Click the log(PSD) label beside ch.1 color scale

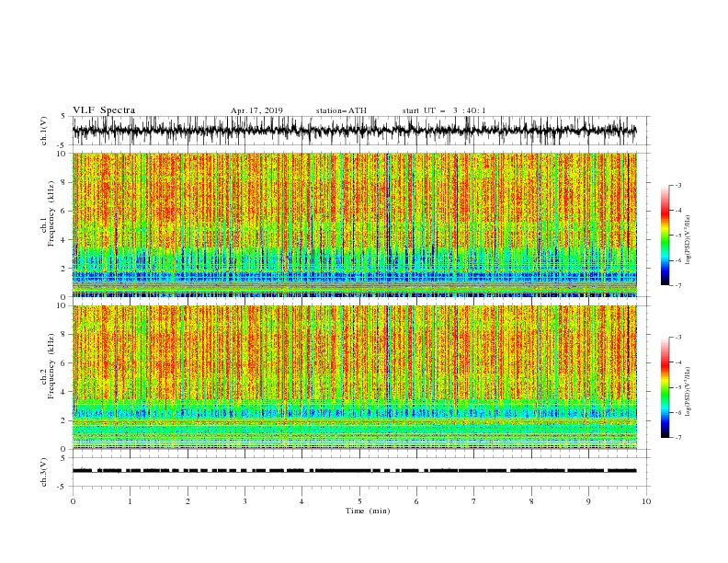point(688,240)
